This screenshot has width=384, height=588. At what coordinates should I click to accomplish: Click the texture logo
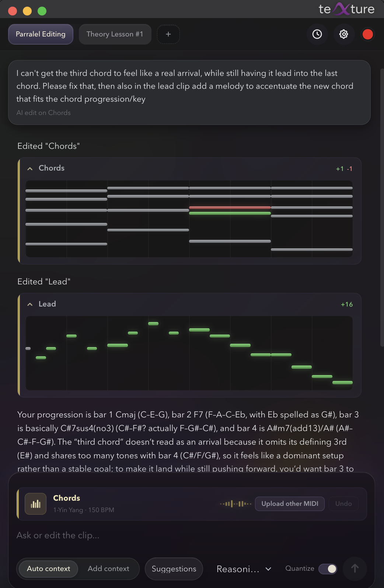346,9
